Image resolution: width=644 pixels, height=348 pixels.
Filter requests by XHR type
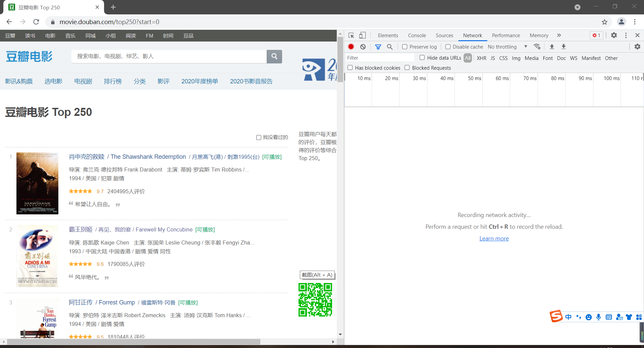(482, 58)
